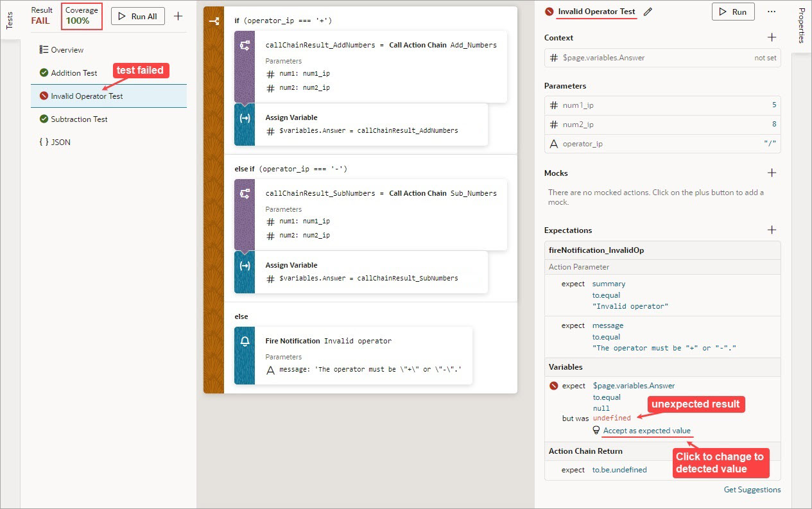Click the undefined actual value text

[612, 418]
